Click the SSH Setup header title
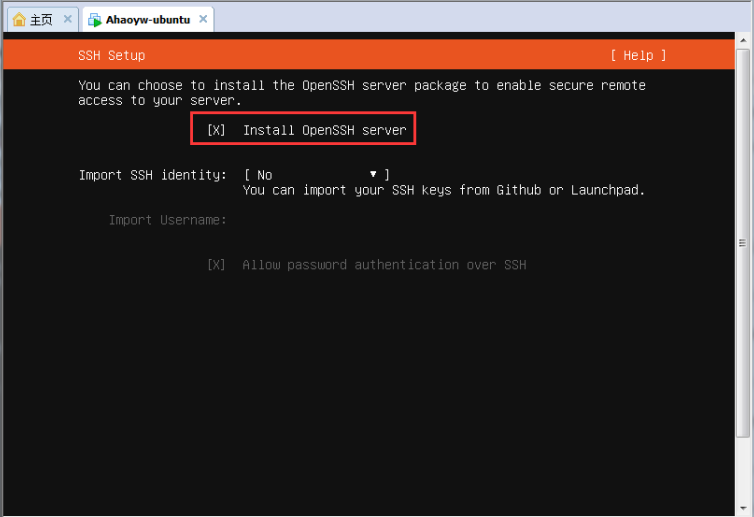 click(111, 55)
